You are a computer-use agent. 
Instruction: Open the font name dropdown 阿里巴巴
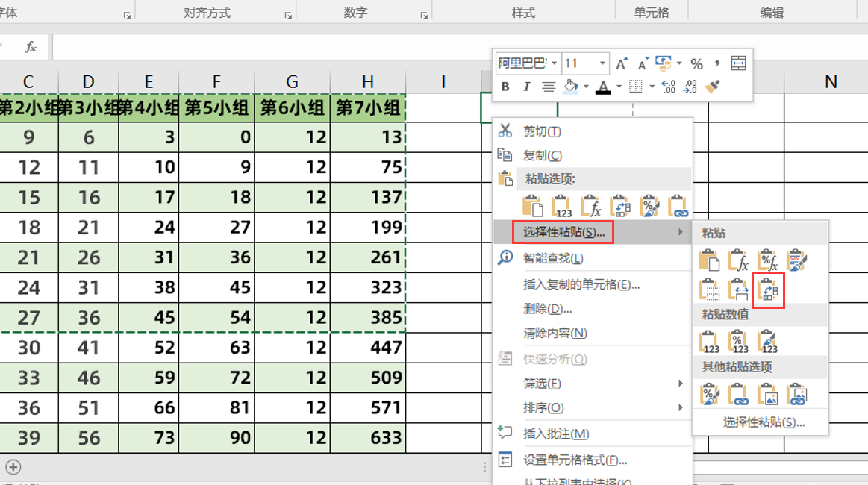[x=554, y=63]
